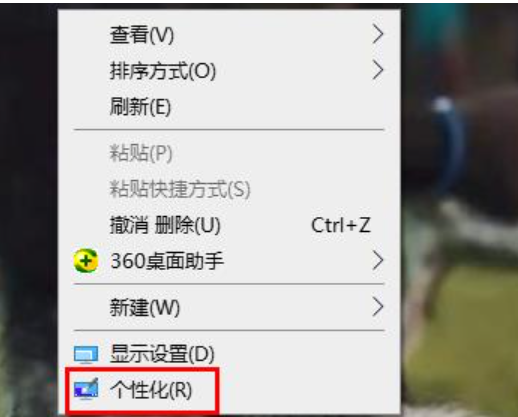
Task: Click the Display settings monitor icon
Action: point(86,354)
